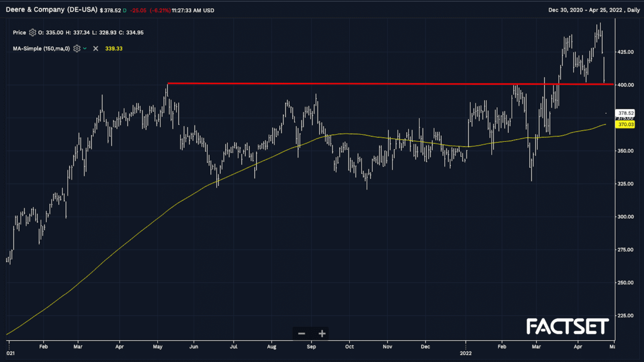Zoom out using the minus button
644x362 pixels.
301,333
